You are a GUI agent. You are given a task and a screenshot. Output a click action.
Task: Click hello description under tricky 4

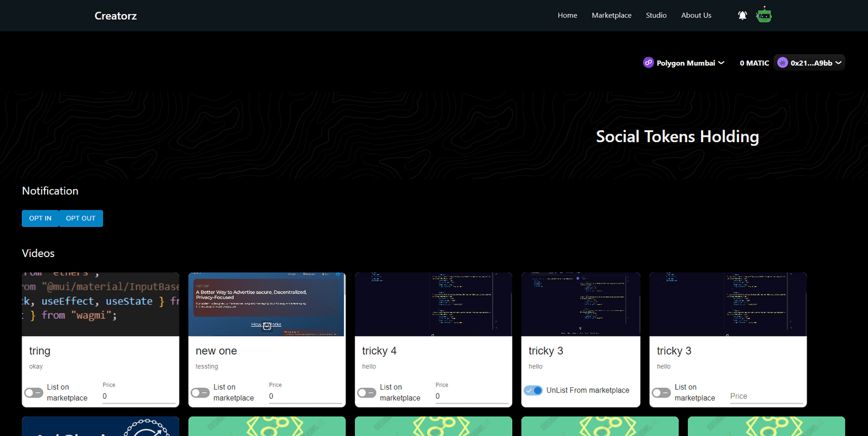click(369, 366)
